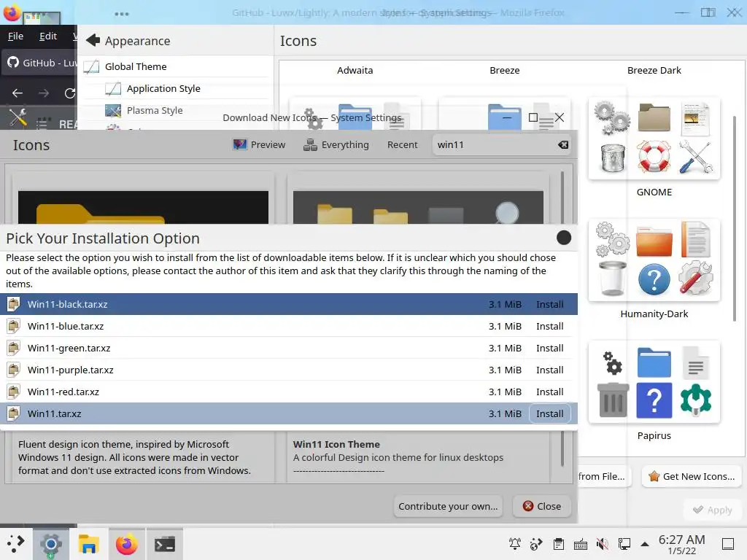The width and height of the screenshot is (747, 560).
Task: Open notifications bell in system tray
Action: [515, 544]
